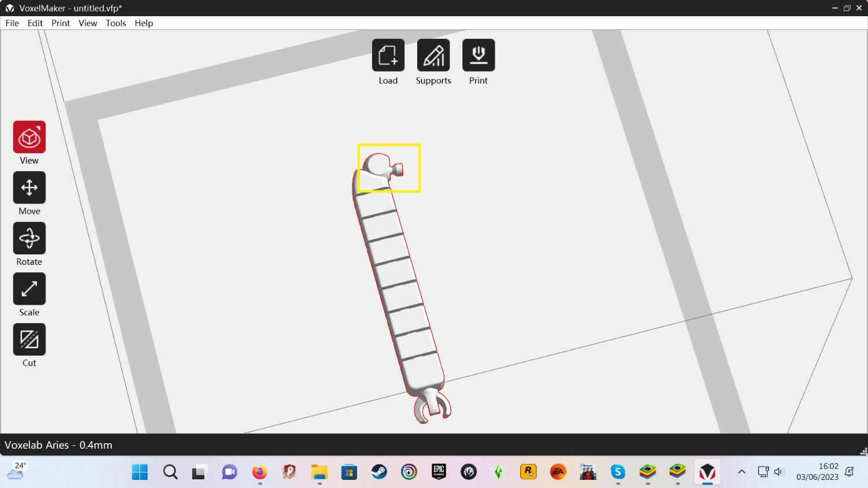Switch to Skype on the taskbar
This screenshot has height=488, width=868.
(618, 472)
